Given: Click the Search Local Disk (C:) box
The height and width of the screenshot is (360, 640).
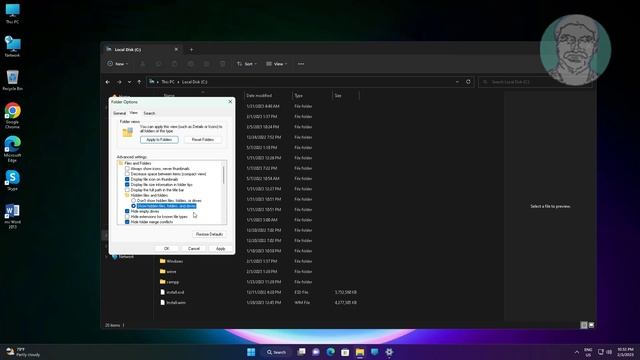Looking at the screenshot, I should point(535,82).
